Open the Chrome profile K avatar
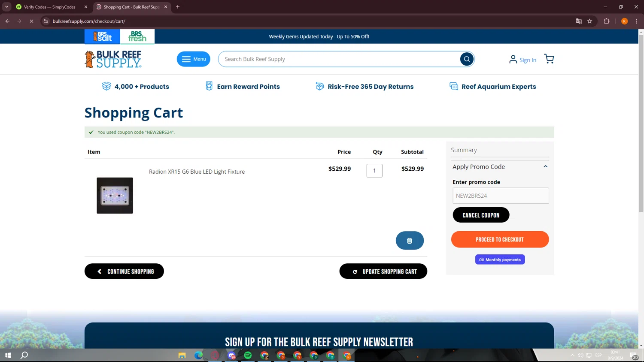 pyautogui.click(x=625, y=21)
